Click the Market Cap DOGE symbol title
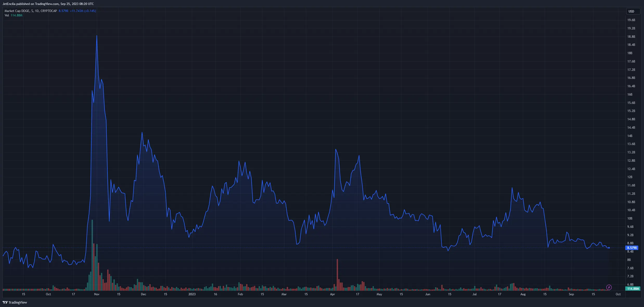 [x=17, y=11]
